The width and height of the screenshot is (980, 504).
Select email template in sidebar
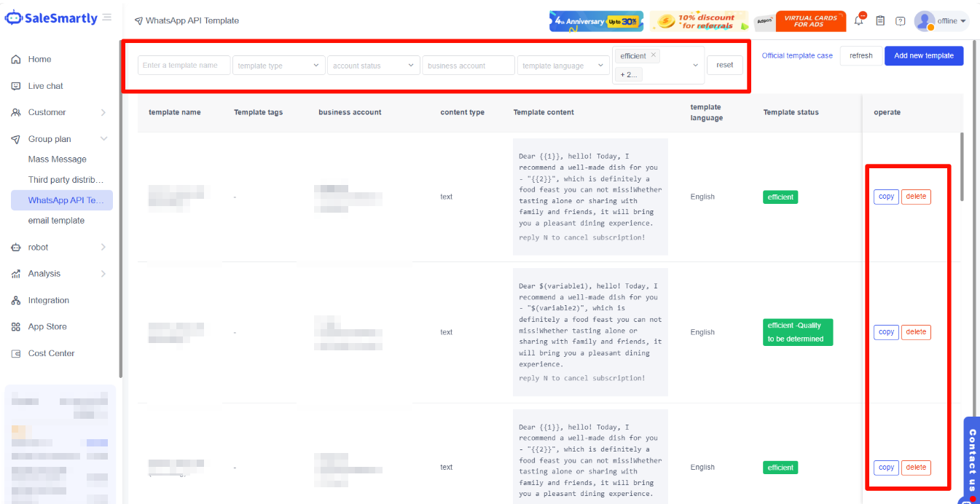(x=56, y=221)
